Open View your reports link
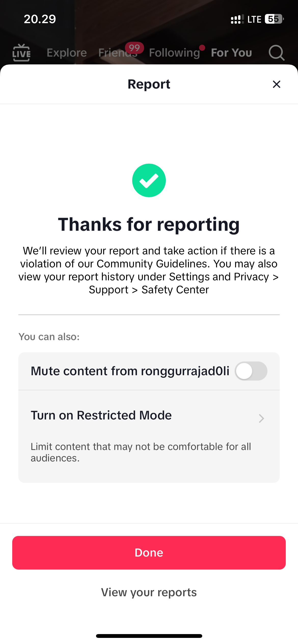Viewport: 298px width, 644px height. point(149,592)
